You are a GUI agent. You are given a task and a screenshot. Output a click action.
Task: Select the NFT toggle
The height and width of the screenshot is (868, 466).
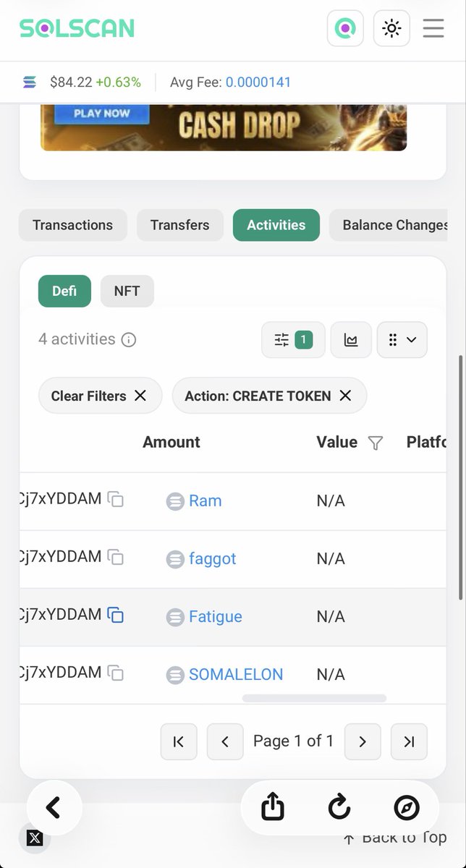pyautogui.click(x=127, y=292)
